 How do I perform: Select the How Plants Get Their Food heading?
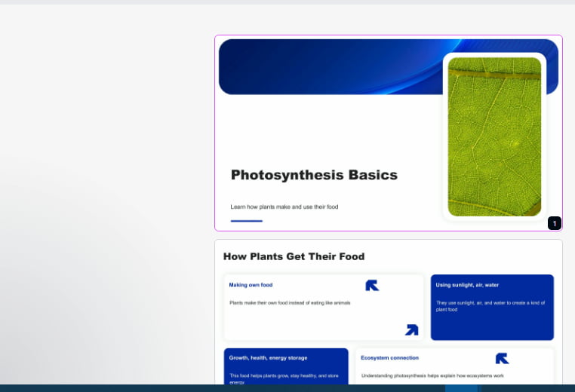click(294, 256)
